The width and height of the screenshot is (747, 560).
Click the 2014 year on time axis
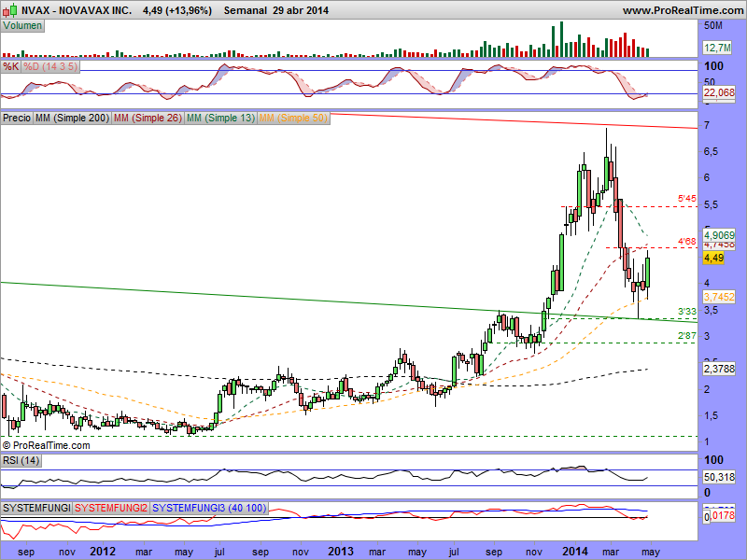click(575, 552)
